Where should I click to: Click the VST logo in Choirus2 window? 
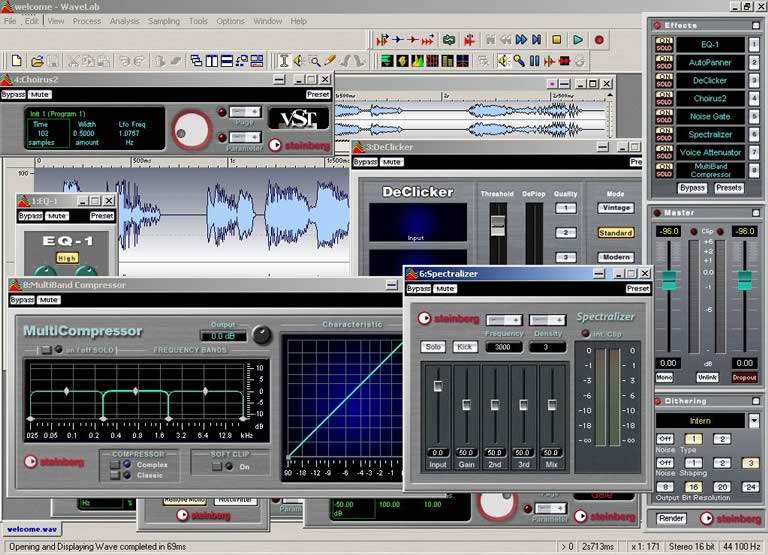(x=299, y=118)
